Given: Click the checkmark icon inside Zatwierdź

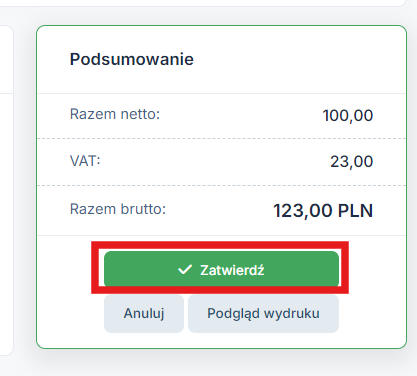Looking at the screenshot, I should 185,269.
